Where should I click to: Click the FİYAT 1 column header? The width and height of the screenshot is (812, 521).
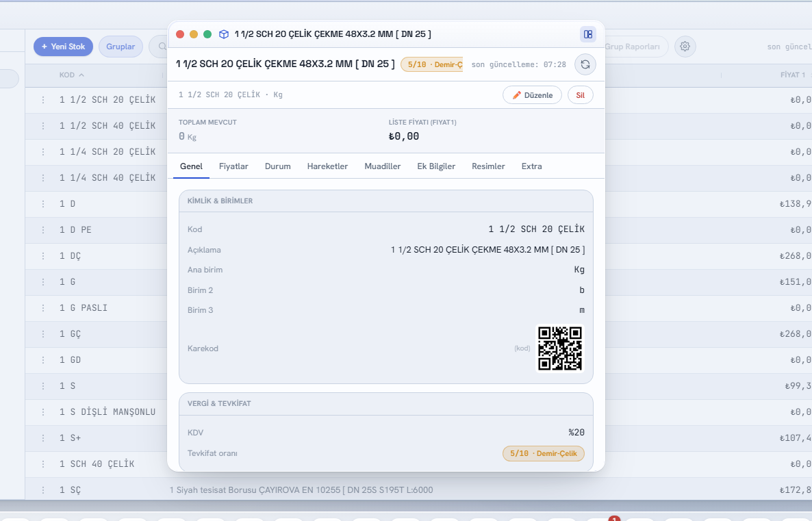[x=792, y=75]
